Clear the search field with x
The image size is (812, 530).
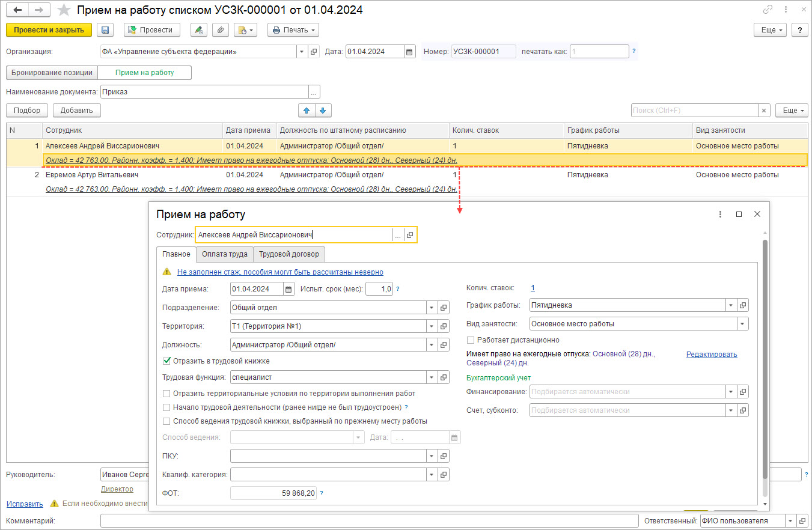click(x=764, y=111)
